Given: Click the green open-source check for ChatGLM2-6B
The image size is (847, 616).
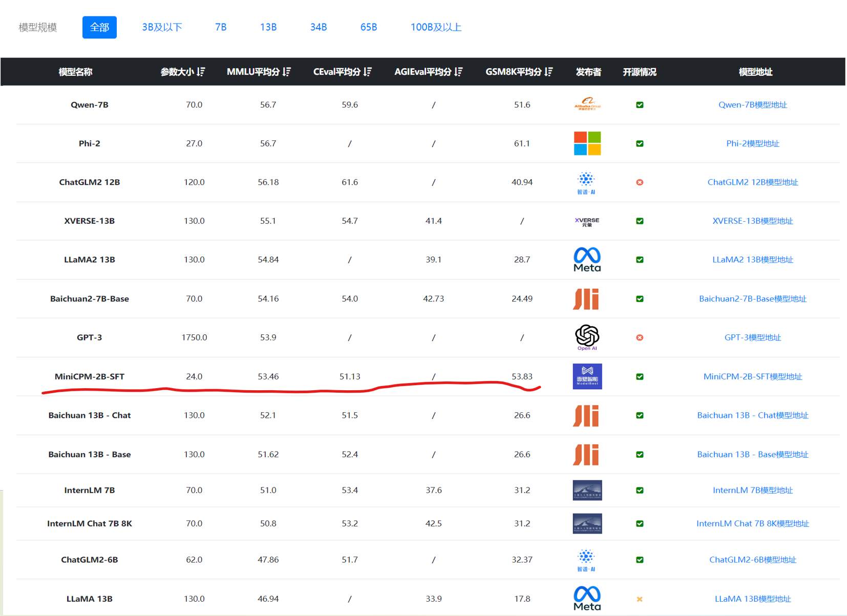Looking at the screenshot, I should [x=640, y=560].
